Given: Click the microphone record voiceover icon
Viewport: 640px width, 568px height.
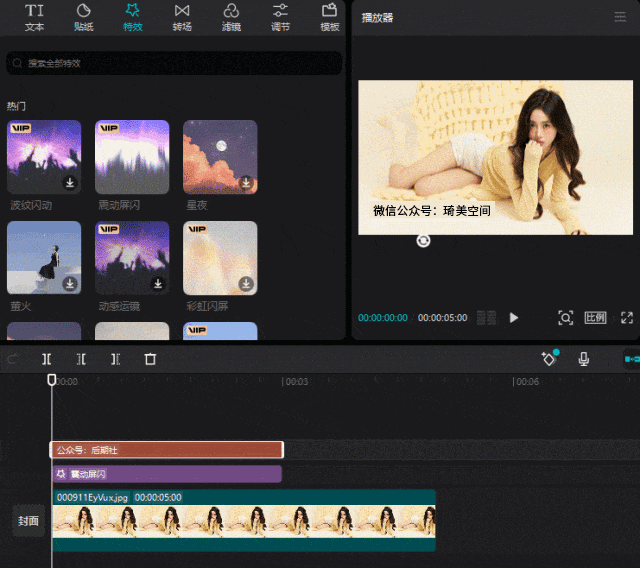Looking at the screenshot, I should click(584, 359).
